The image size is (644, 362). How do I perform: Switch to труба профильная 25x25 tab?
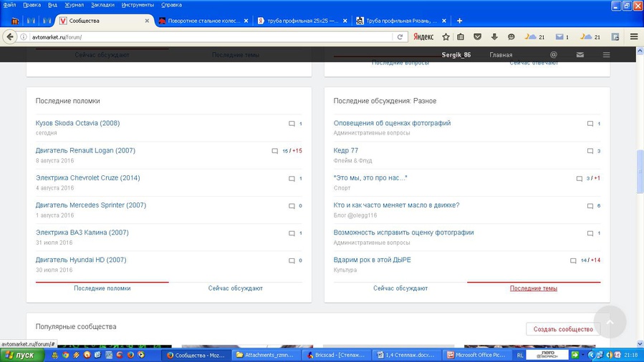click(x=302, y=21)
